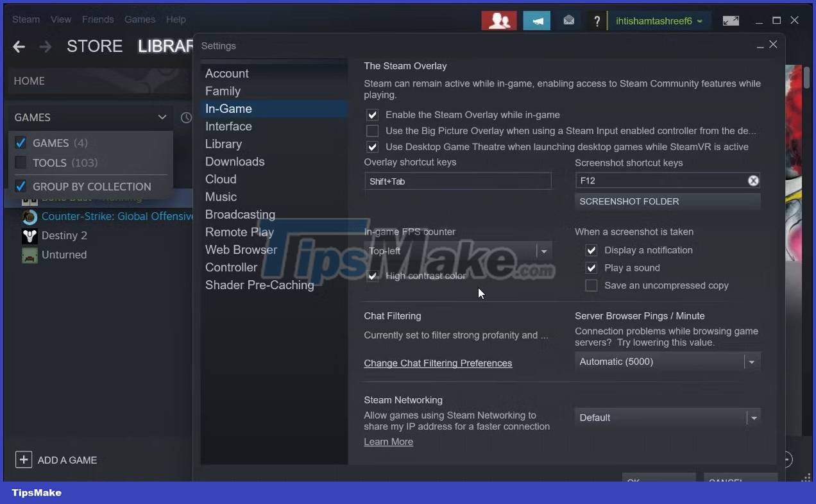The width and height of the screenshot is (816, 504).
Task: Open the In-game FPS counter position dropdown
Action: pos(543,251)
